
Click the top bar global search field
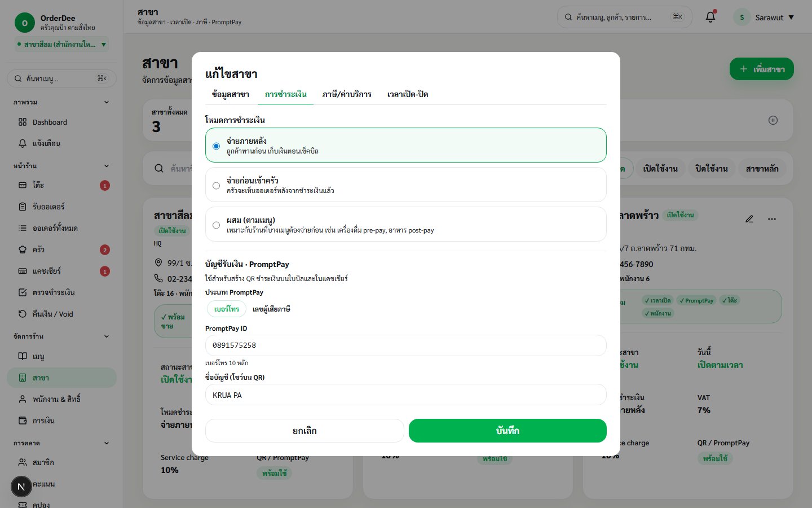coord(625,17)
